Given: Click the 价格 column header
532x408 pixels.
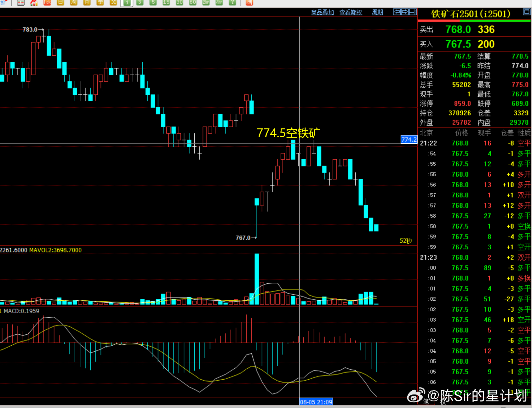Looking at the screenshot, I should click(462, 133).
